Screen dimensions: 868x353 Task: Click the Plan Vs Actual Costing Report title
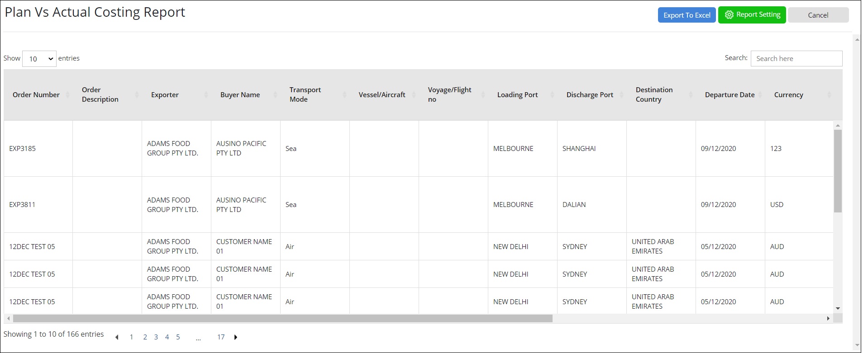[x=95, y=12]
